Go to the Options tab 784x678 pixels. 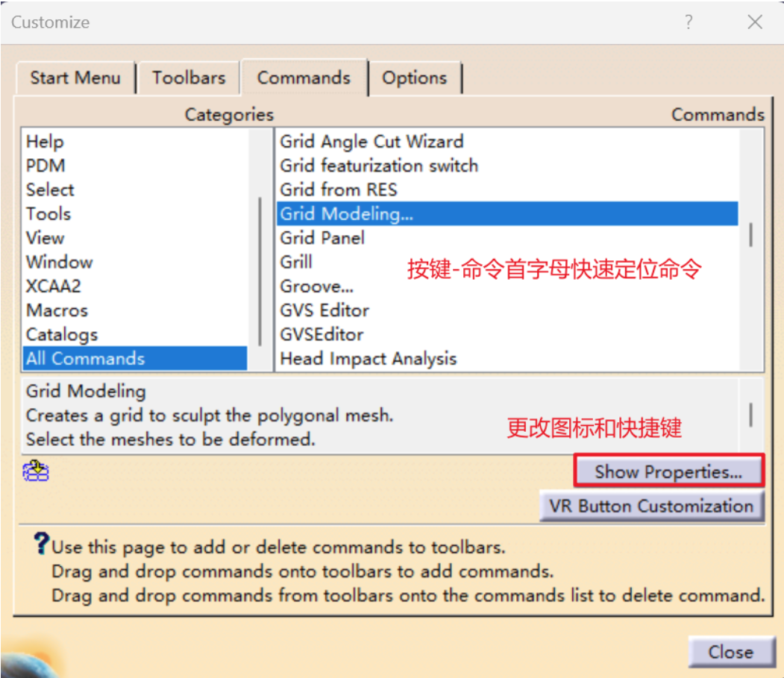point(415,78)
